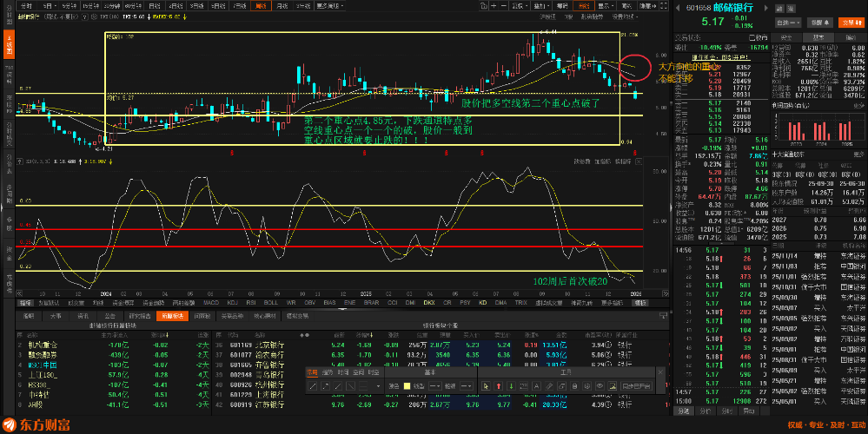This screenshot has width=868, height=434.
Task: Select the third diagonal line tool
Action: click(x=338, y=386)
